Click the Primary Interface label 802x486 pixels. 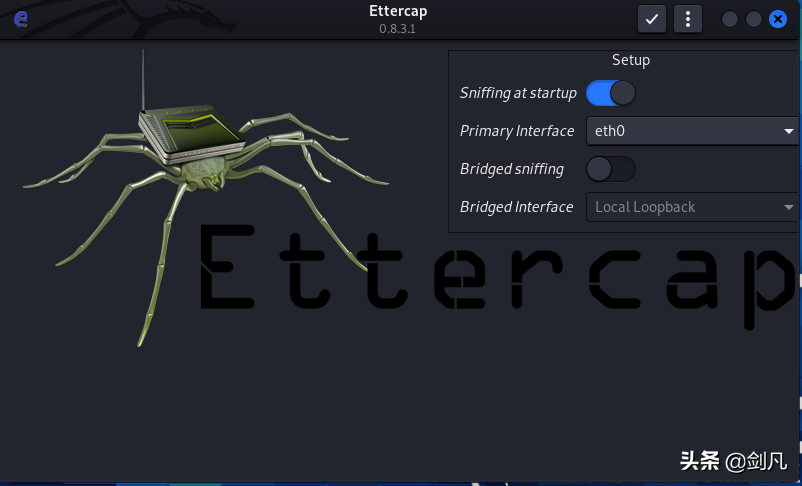(517, 131)
